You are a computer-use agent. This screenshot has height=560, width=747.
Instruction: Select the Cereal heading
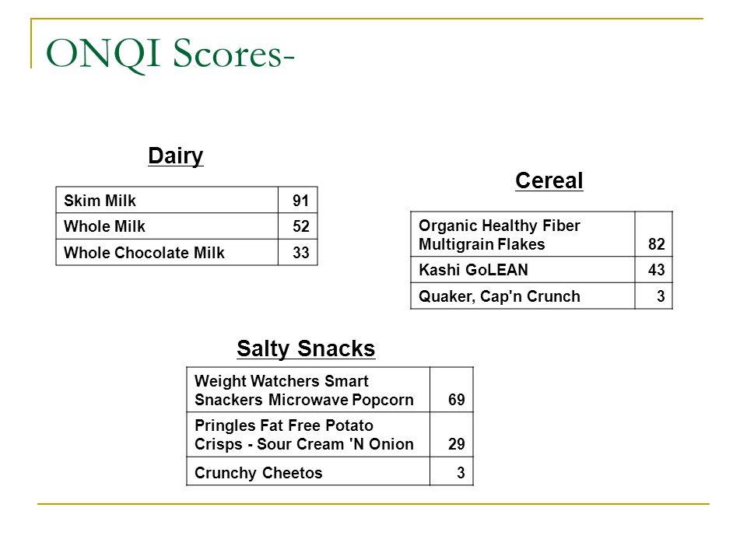click(549, 181)
